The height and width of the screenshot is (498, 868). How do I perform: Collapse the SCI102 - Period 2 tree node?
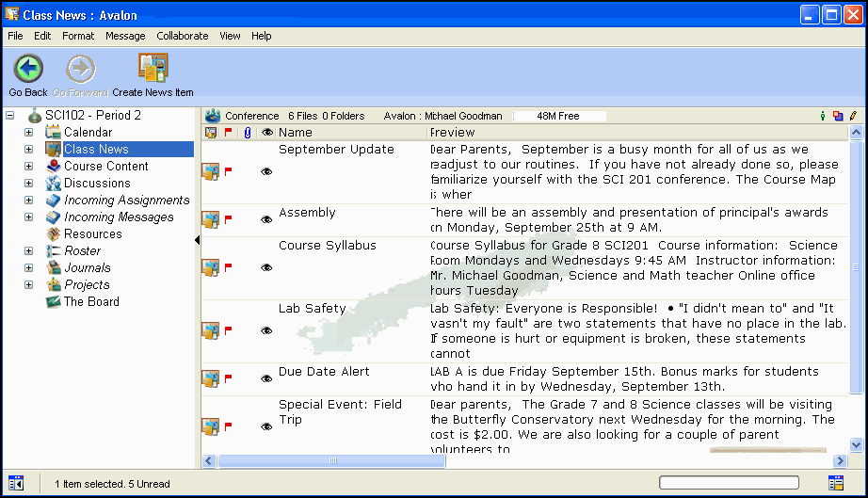tap(10, 116)
